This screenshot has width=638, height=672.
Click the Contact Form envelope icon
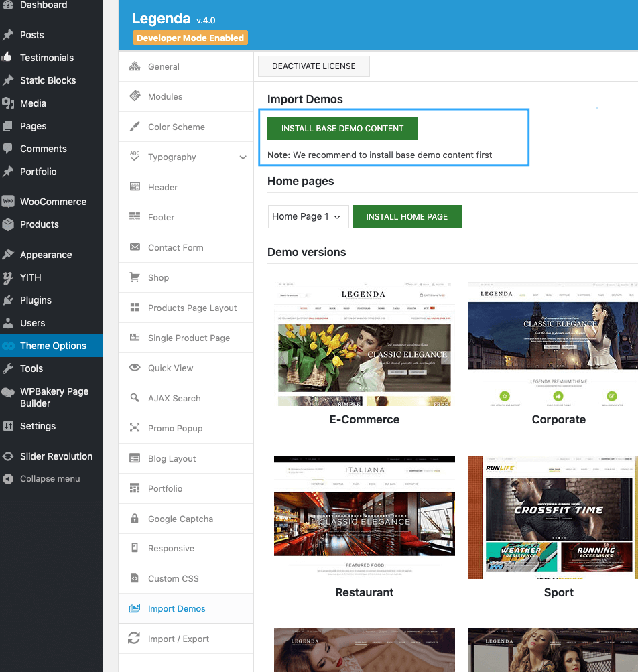click(x=135, y=247)
